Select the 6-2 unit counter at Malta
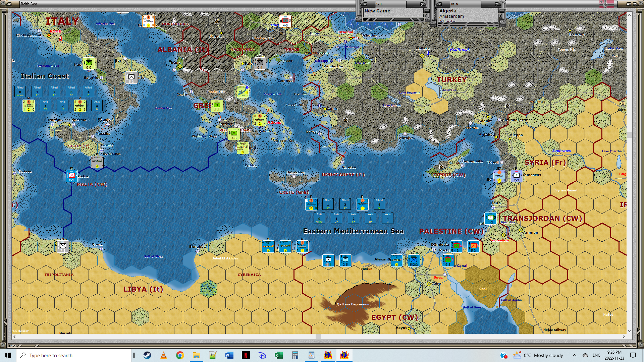This screenshot has width=644, height=362. (x=72, y=176)
